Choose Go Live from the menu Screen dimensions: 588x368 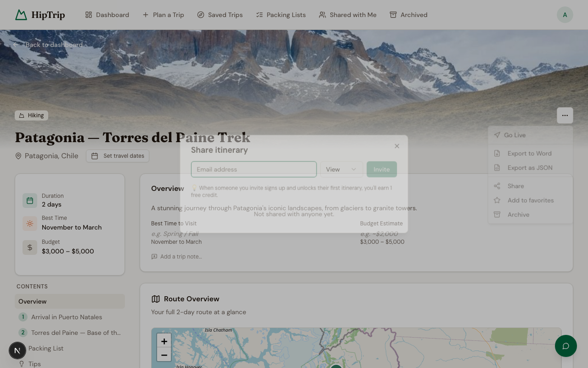coord(530,135)
